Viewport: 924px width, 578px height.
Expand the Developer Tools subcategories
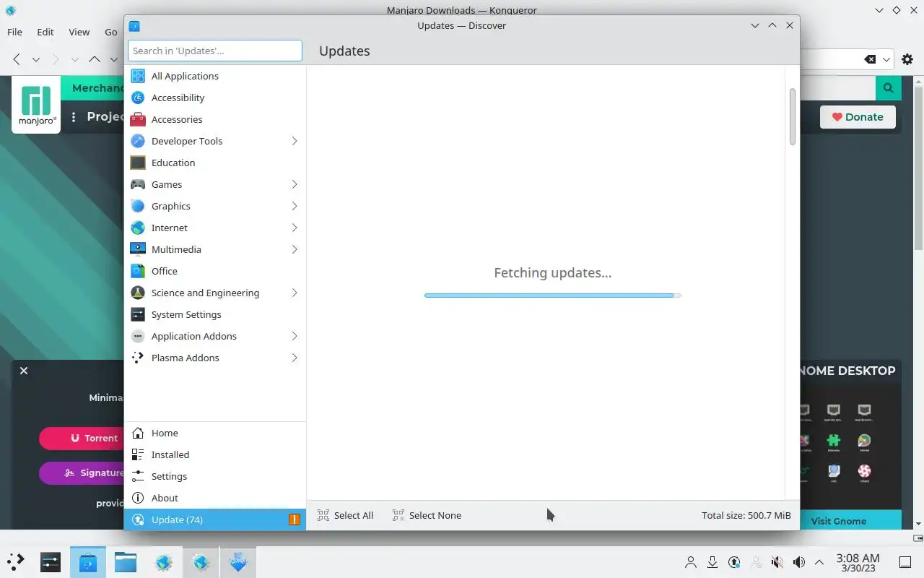[x=295, y=141]
